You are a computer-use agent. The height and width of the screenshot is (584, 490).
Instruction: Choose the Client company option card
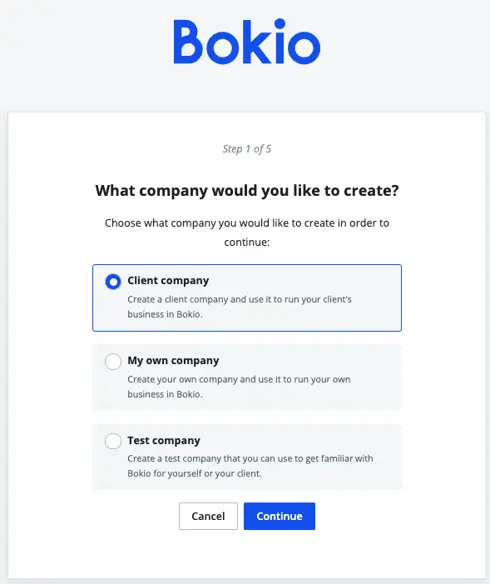tap(247, 298)
